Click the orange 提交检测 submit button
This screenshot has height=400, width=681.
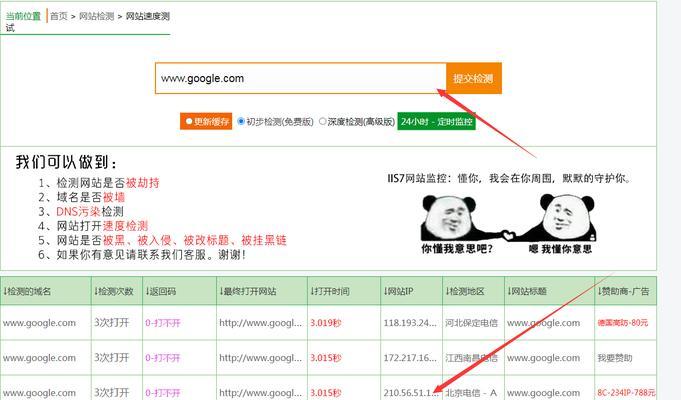474,78
